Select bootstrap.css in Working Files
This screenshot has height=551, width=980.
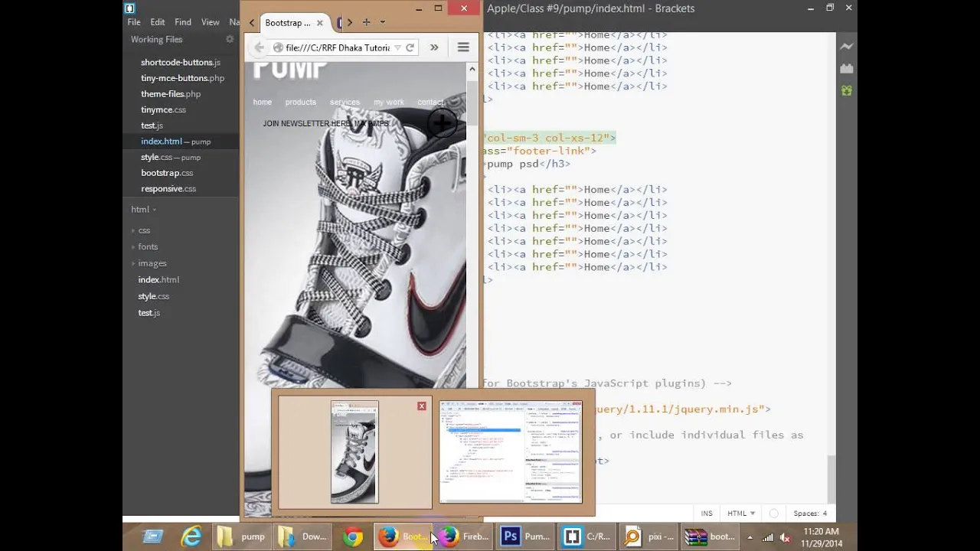pos(167,173)
